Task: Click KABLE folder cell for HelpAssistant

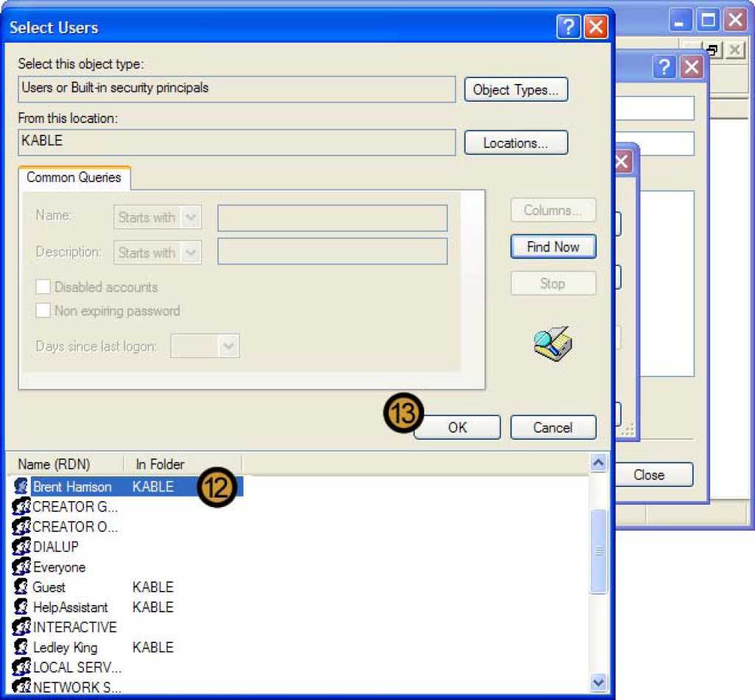Action: (x=153, y=607)
